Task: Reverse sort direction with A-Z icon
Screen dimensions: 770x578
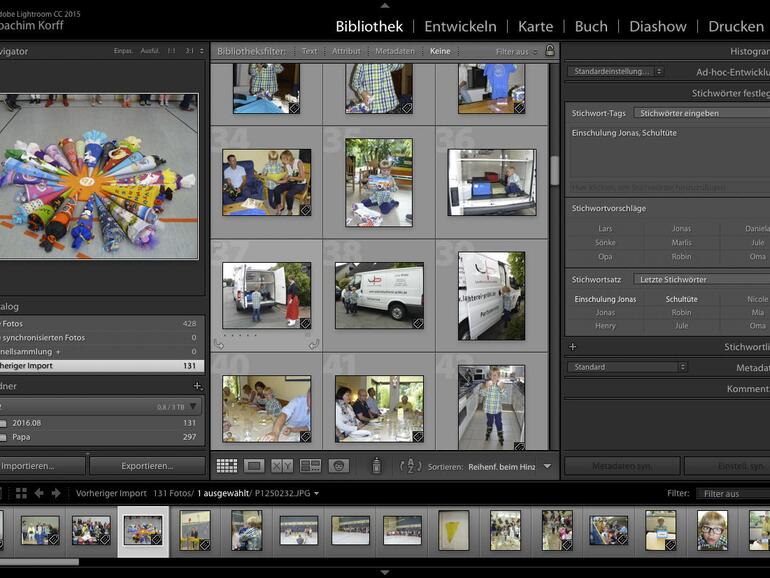Action: [410, 466]
